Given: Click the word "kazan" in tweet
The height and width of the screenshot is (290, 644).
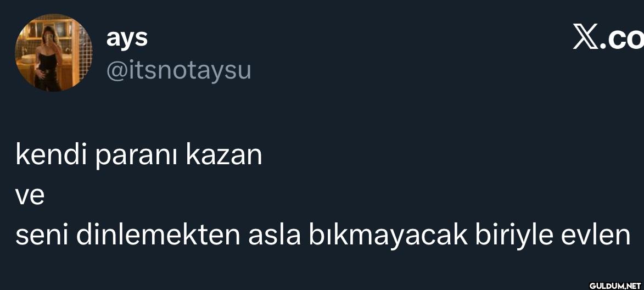Looking at the screenshot, I should tap(224, 155).
